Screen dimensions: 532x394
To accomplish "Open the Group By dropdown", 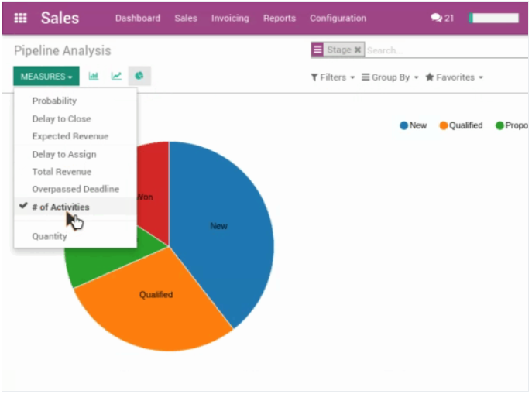I will pyautogui.click(x=390, y=77).
